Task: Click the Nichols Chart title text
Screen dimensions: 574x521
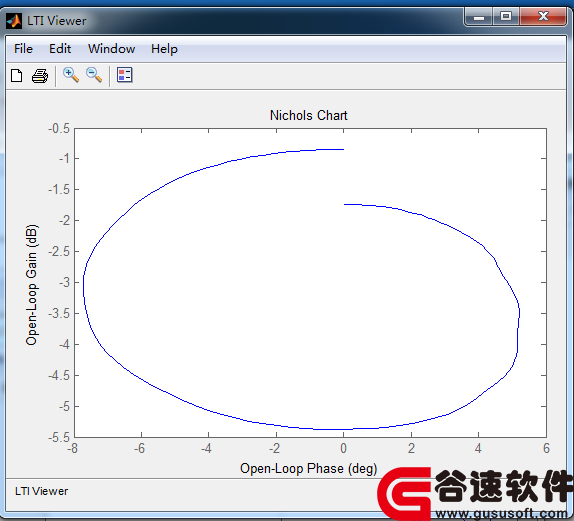Action: point(309,115)
